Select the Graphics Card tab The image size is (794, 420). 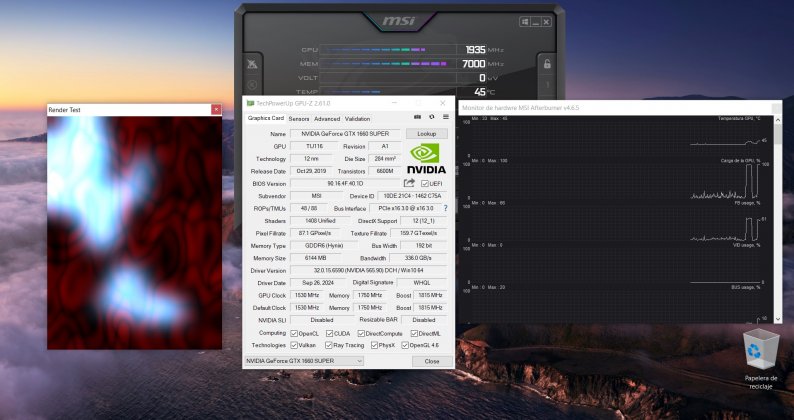(x=265, y=118)
